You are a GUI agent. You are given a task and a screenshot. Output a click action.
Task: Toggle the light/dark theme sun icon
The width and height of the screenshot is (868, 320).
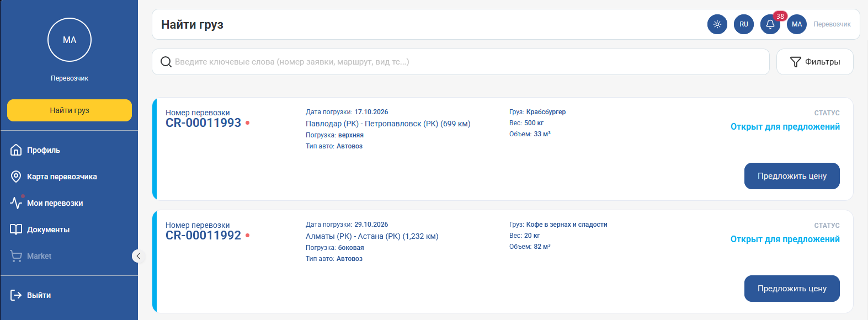717,24
